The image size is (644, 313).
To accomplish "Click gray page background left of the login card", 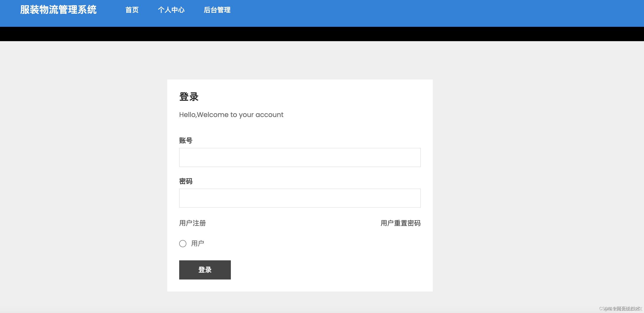I will (x=83, y=175).
